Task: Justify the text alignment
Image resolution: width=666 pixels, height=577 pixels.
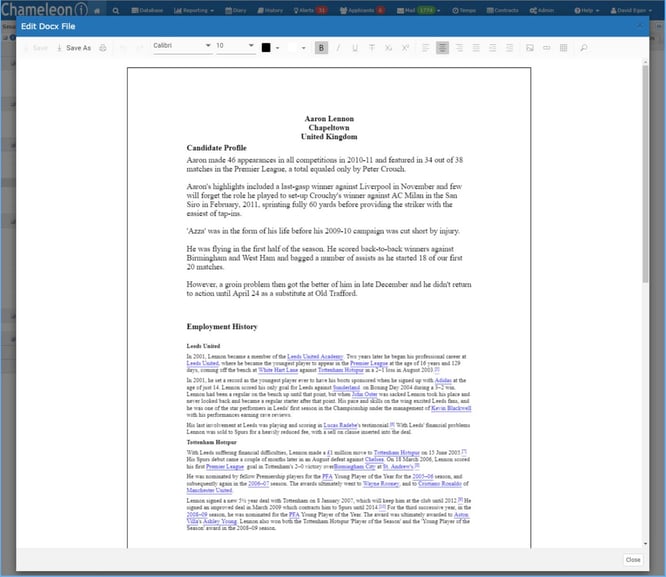Action: [476, 48]
